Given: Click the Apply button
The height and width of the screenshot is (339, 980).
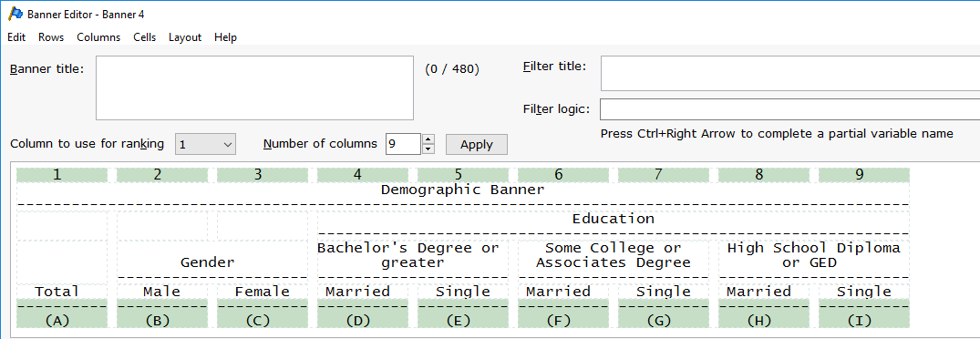Looking at the screenshot, I should pyautogui.click(x=476, y=144).
